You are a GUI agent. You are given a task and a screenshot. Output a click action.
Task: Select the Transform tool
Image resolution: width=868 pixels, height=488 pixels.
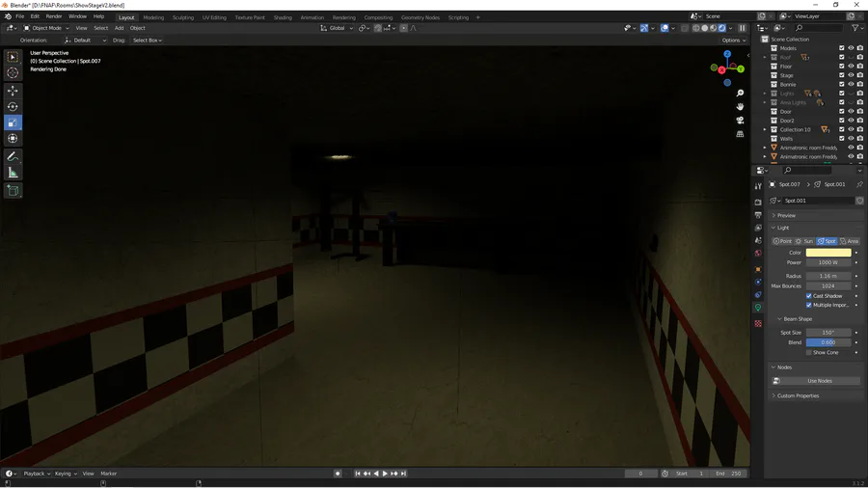tap(13, 138)
